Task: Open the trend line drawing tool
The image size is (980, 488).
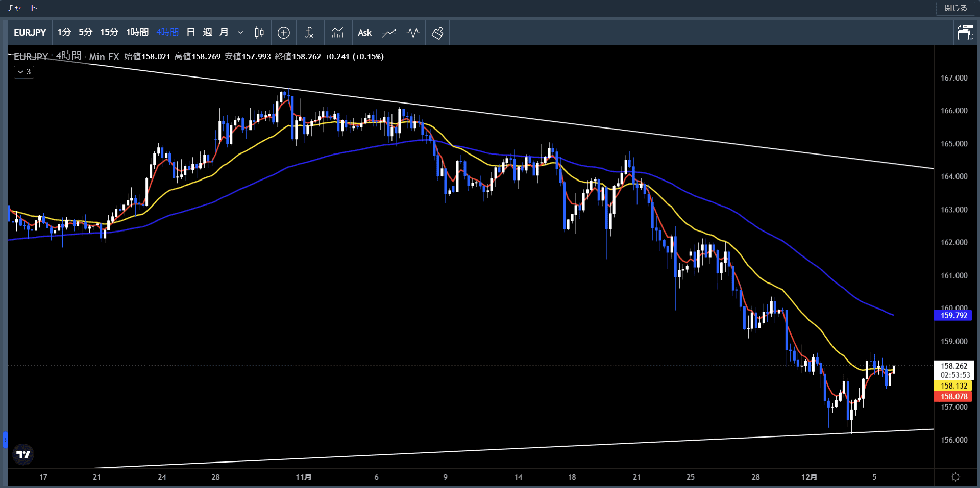Action: pos(389,33)
